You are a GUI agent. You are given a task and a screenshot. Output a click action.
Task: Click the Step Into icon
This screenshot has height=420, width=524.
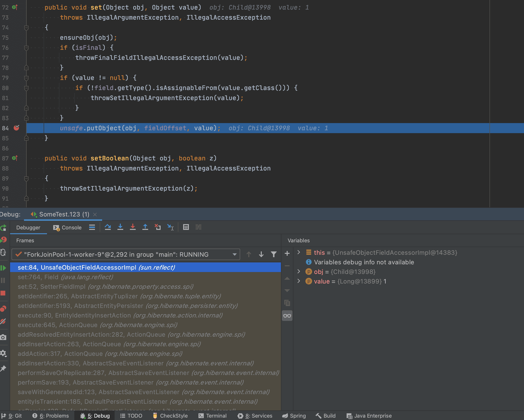(x=120, y=227)
